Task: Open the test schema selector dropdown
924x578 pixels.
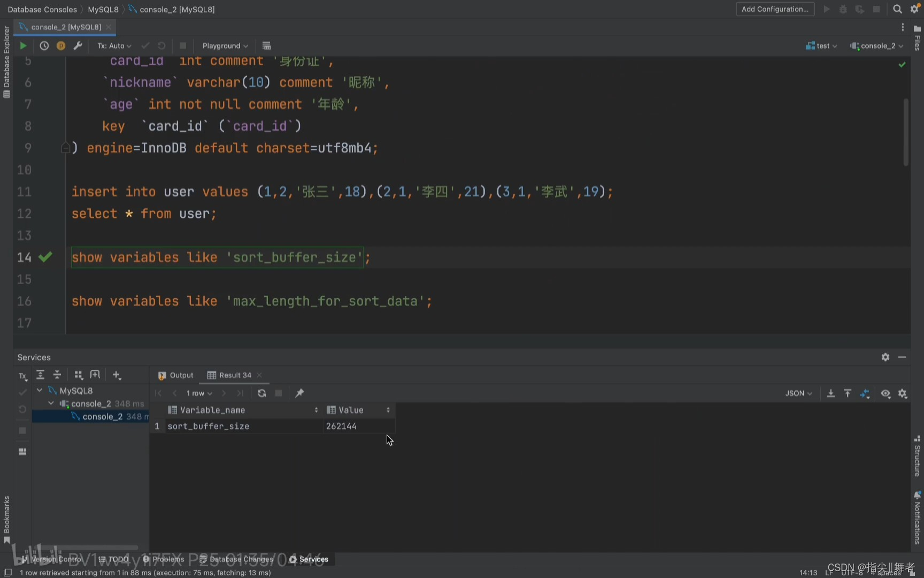Action: (821, 46)
